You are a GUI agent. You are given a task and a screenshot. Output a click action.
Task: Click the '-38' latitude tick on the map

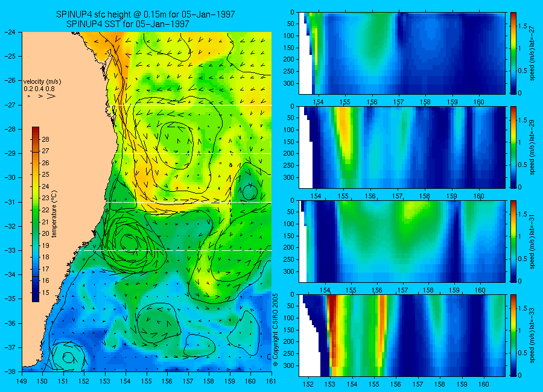10,371
